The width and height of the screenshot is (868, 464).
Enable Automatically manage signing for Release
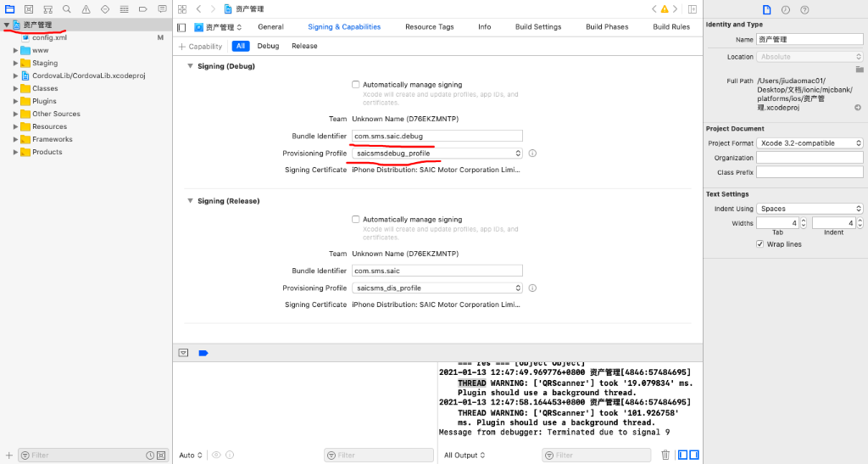pos(355,219)
